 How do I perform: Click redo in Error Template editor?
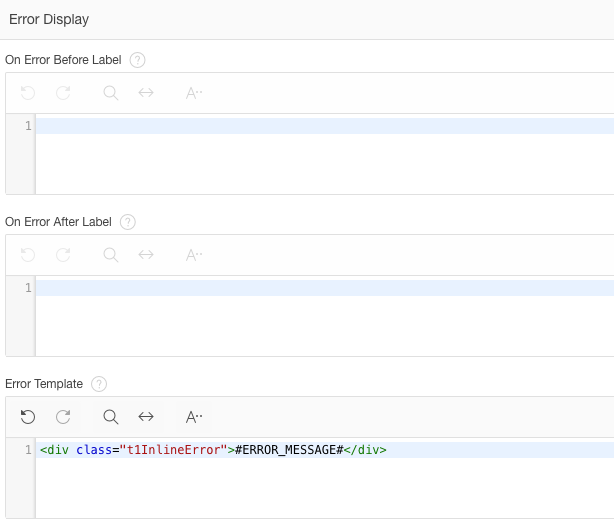[x=63, y=417]
